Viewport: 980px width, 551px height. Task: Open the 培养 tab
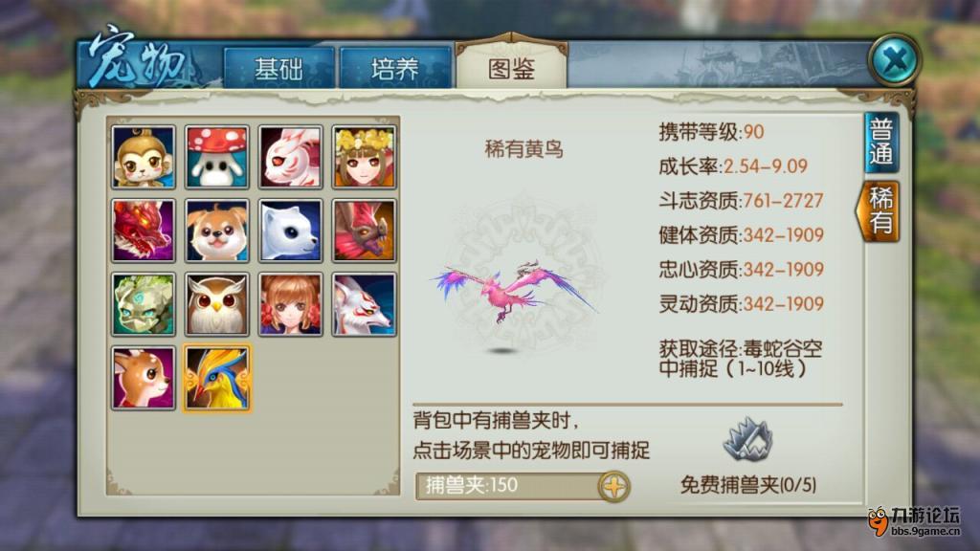pos(395,68)
